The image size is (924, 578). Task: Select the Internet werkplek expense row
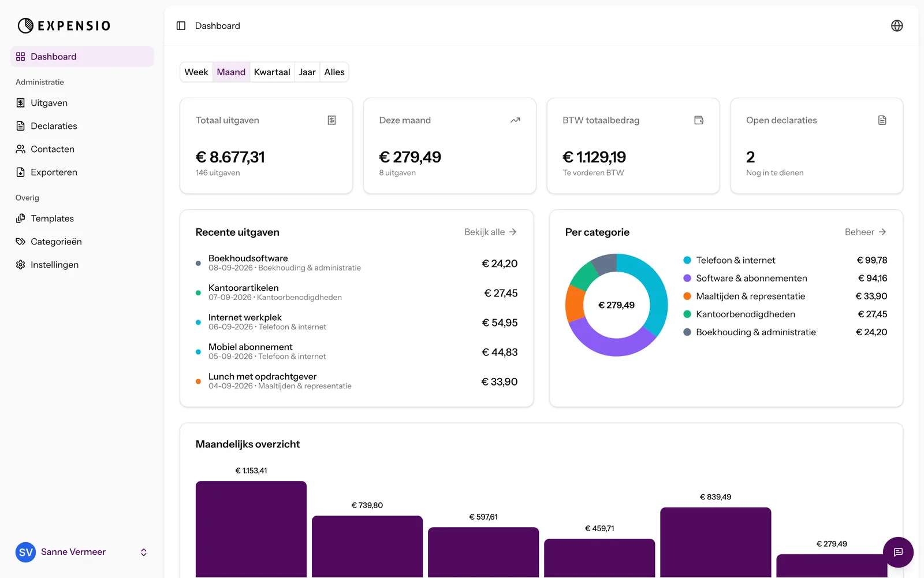(x=356, y=322)
